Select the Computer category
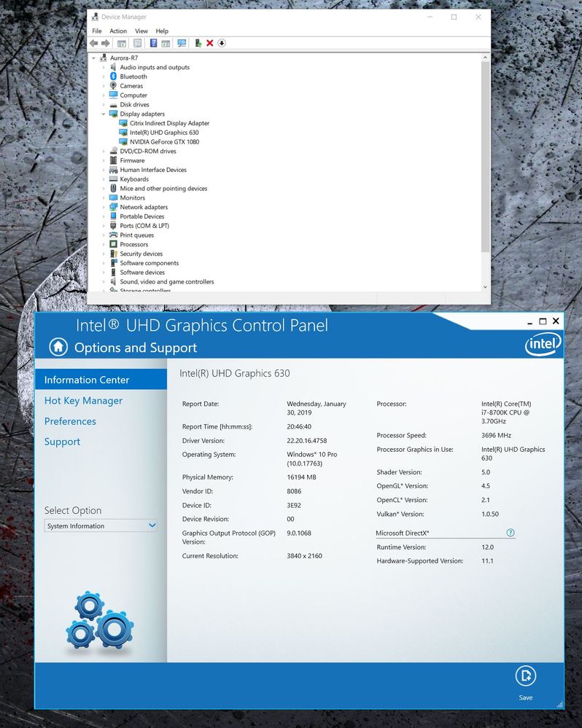Screen dimensions: 582x728 pos(133,95)
